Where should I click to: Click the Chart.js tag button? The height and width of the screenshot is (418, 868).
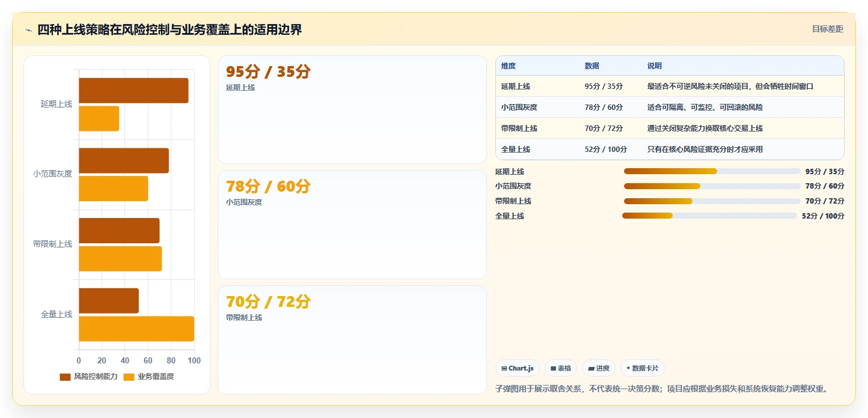(x=518, y=368)
